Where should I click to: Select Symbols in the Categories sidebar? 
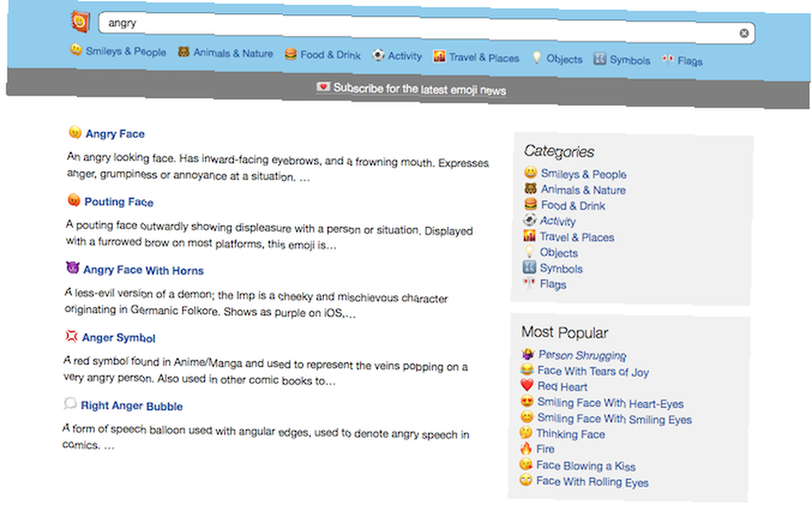point(561,268)
